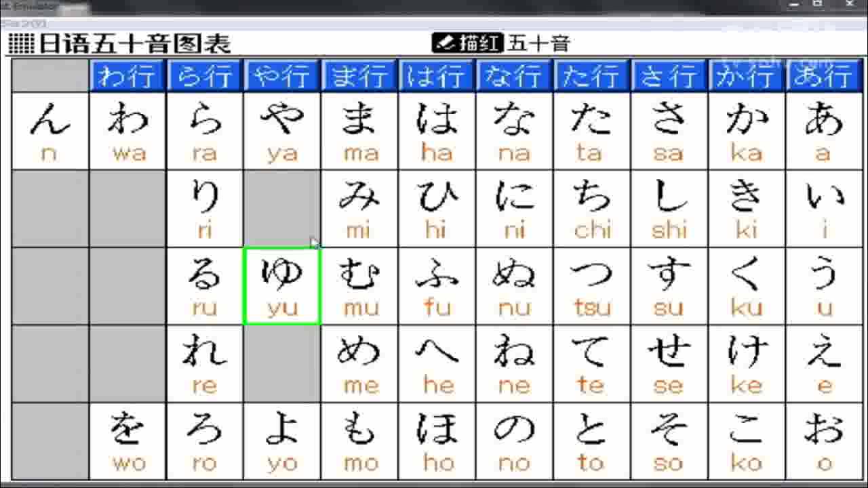Click the ふ (fu) kana cell
Screen dimensions: 868x488
pyautogui.click(x=437, y=286)
